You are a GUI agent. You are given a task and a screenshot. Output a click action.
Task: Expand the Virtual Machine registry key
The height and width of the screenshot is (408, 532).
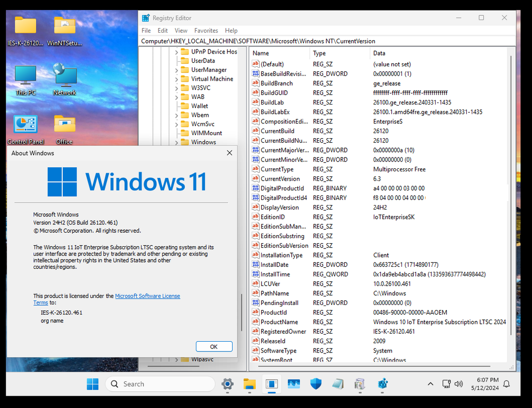[x=176, y=80]
